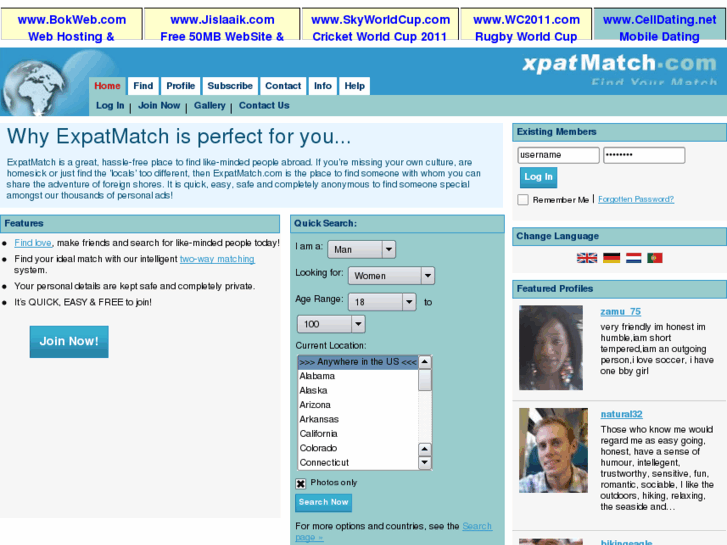Image resolution: width=727 pixels, height=545 pixels.
Task: Open the Looking for Women dropdown
Action: point(391,276)
